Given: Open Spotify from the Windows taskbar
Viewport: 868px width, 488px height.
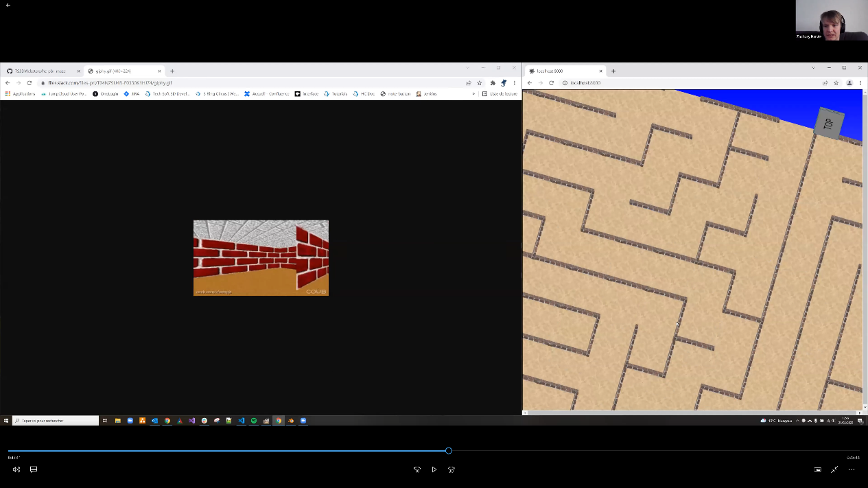Looking at the screenshot, I should click(253, 421).
